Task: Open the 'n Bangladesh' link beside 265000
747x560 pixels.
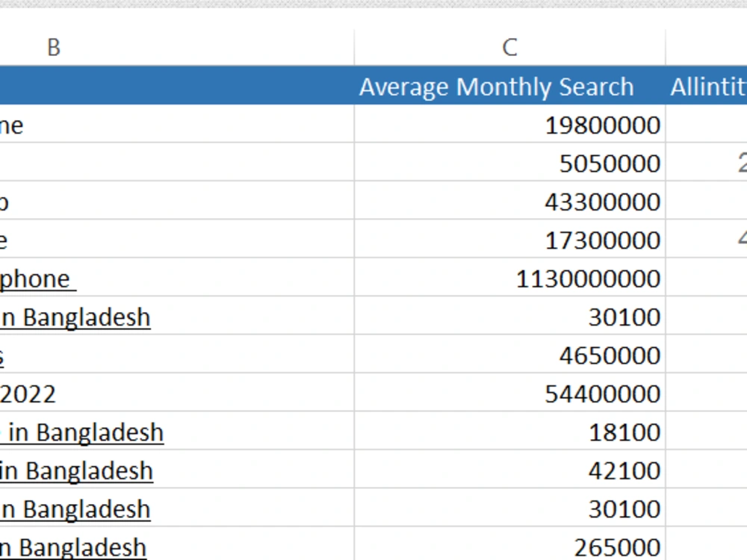Action: coord(73,547)
